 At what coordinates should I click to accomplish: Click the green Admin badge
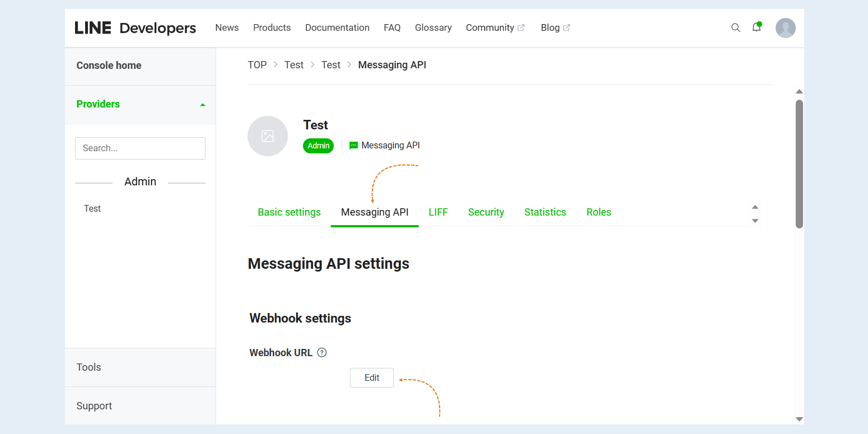pyautogui.click(x=319, y=146)
